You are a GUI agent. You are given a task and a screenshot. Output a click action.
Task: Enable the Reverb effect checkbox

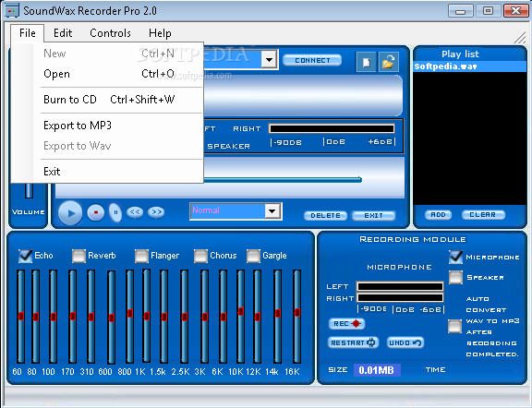(79, 256)
